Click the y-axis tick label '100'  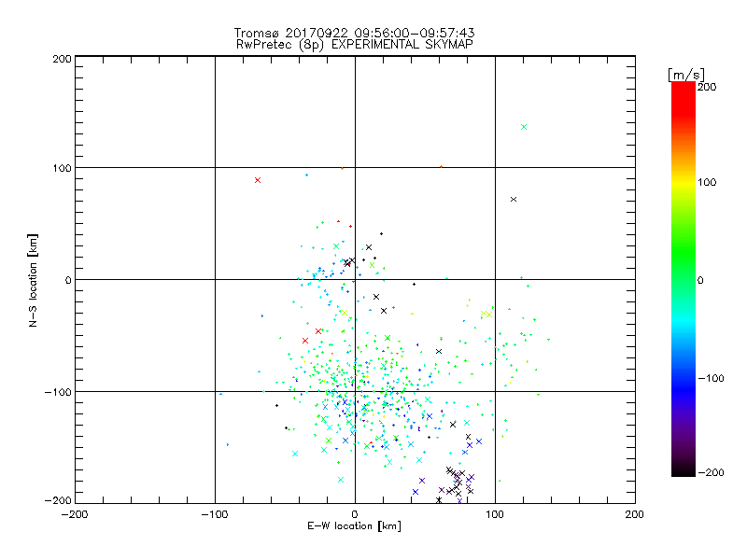tap(62, 169)
